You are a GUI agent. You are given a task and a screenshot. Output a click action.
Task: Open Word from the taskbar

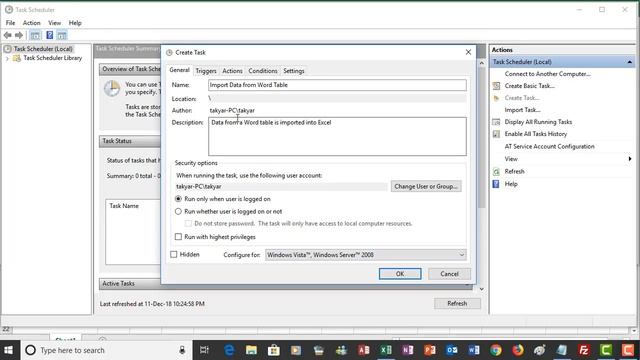pyautogui.click(x=474, y=350)
